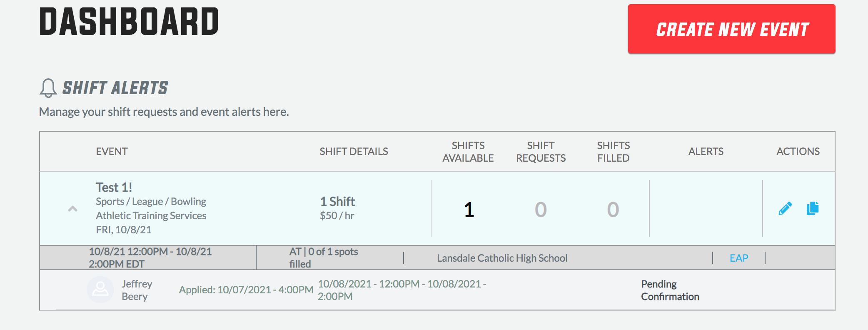This screenshot has height=330, width=868.
Task: Click the Alerts column header
Action: [x=706, y=151]
